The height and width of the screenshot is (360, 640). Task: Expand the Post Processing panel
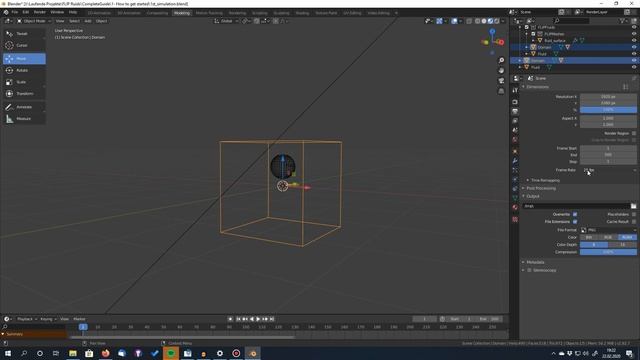540,188
